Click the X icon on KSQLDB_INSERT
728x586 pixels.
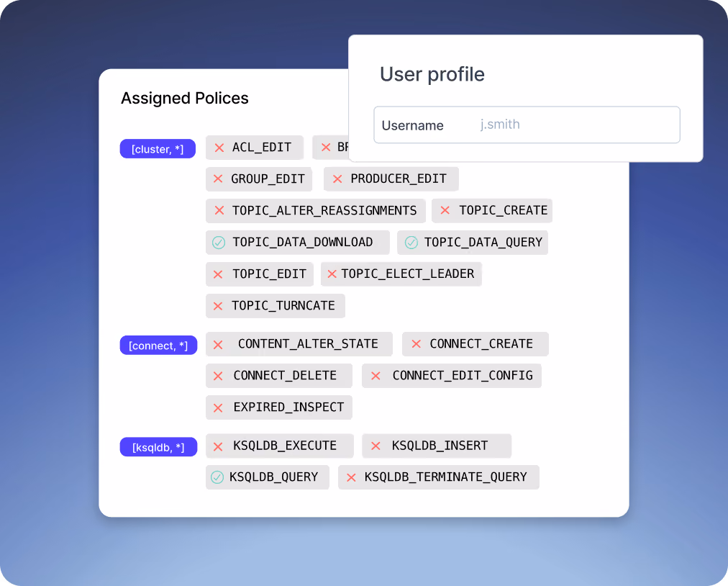pyautogui.click(x=376, y=446)
